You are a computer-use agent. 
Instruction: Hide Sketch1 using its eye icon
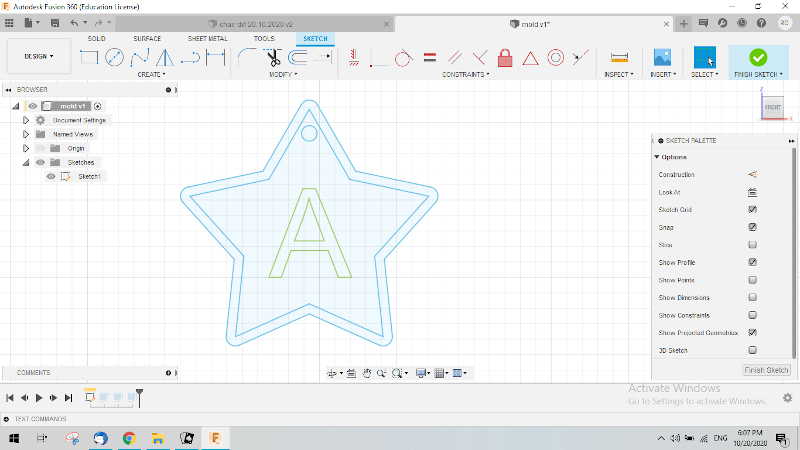51,177
